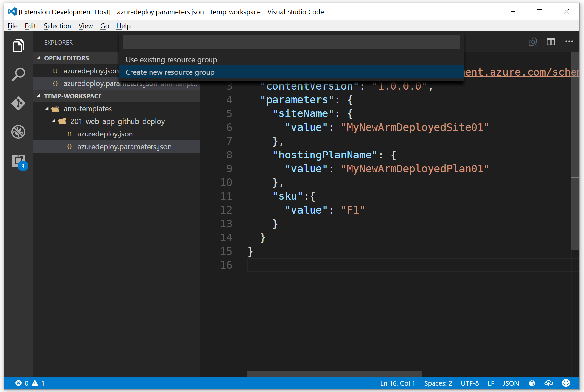Change encoding via UTF-8 indicator
584x392 pixels.
coord(470,383)
